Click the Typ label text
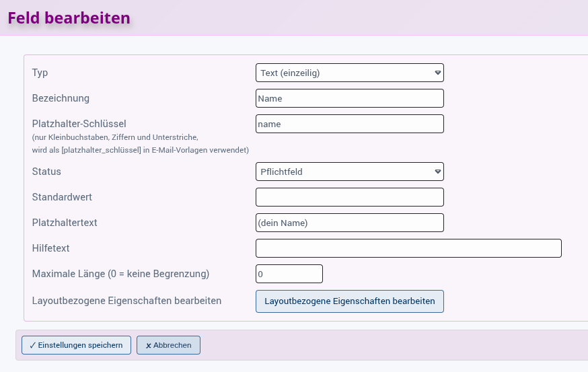 40,73
